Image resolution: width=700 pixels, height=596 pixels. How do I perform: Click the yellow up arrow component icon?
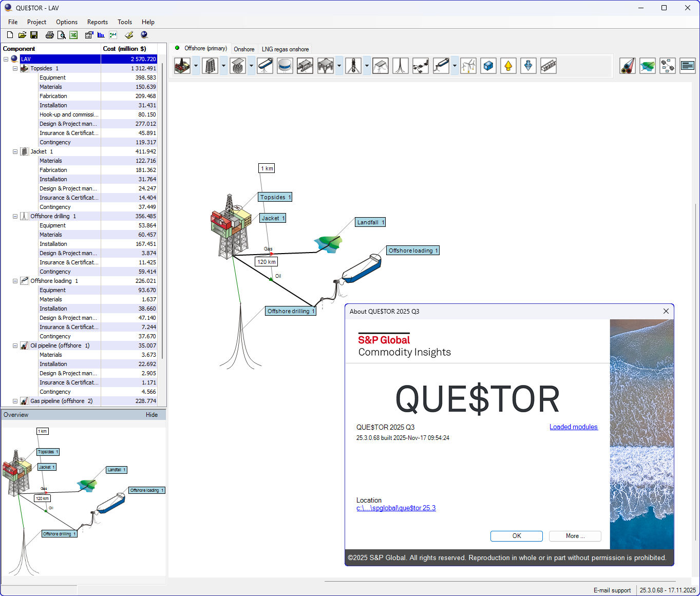click(508, 66)
